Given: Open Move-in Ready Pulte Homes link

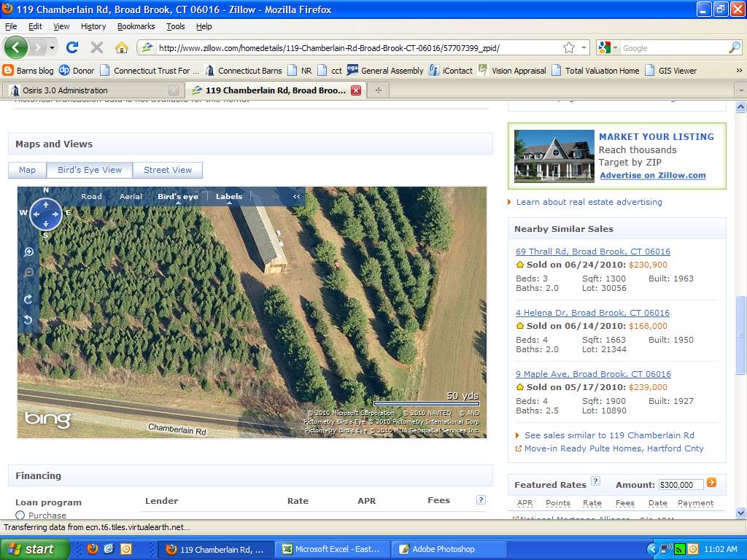Looking at the screenshot, I should coord(614,448).
